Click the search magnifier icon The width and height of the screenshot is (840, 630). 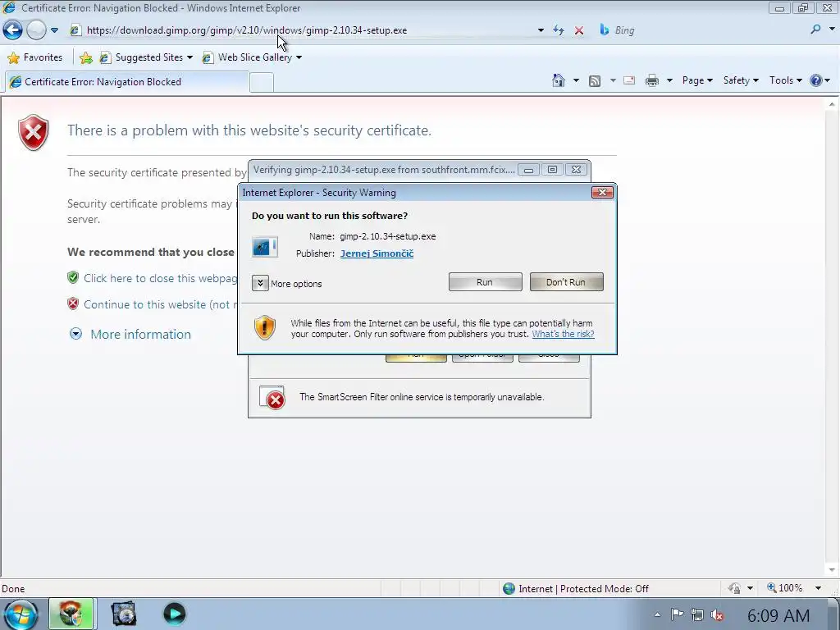point(815,30)
